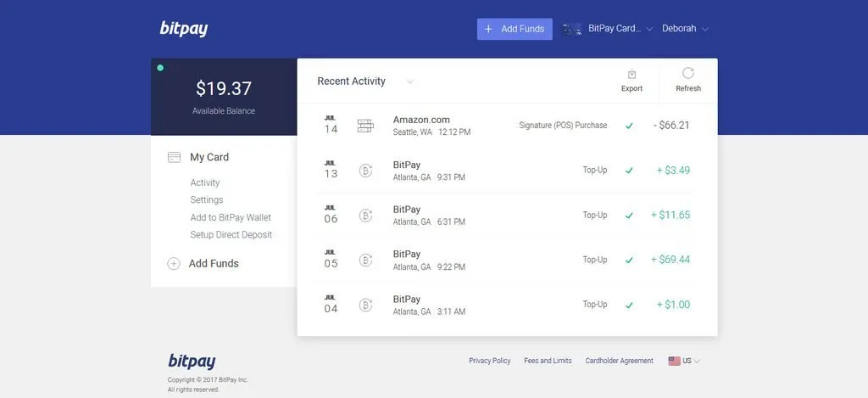Open the Fees and Limits link
The width and height of the screenshot is (868, 398).
point(548,361)
